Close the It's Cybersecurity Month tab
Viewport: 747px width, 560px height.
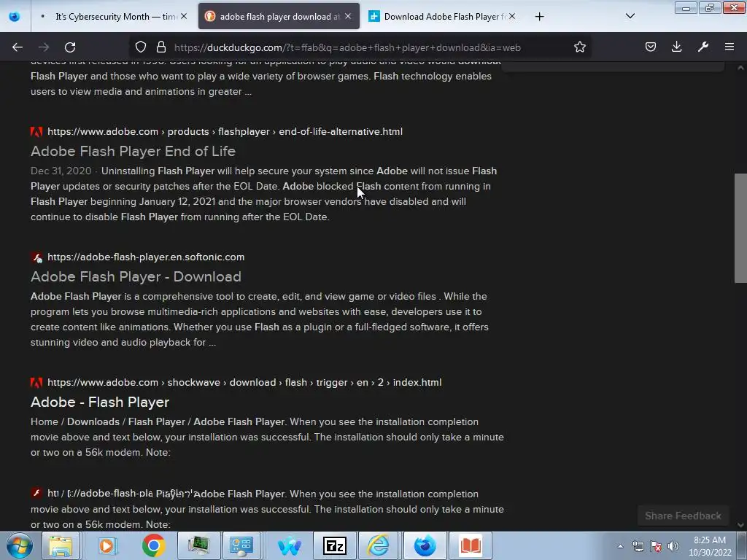(x=184, y=16)
